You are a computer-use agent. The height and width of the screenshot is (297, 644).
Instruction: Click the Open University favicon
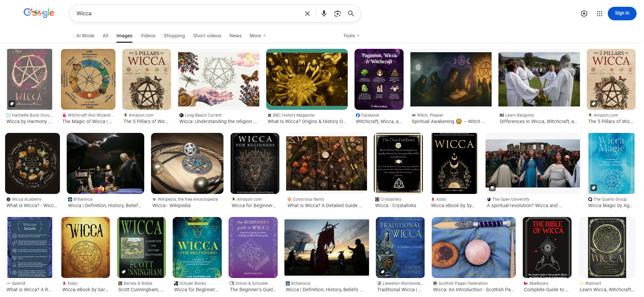(489, 199)
